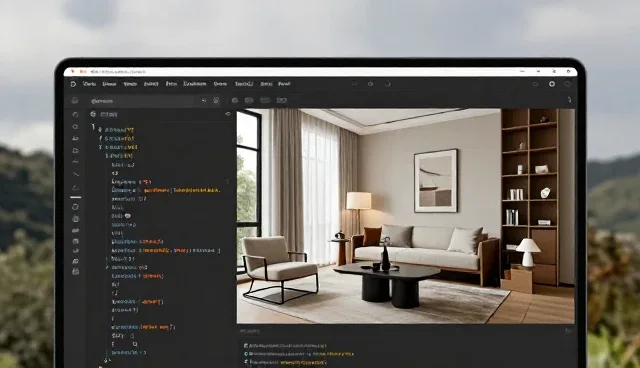Click the circle icon just below the sidebar divider bar

pyautogui.click(x=76, y=207)
